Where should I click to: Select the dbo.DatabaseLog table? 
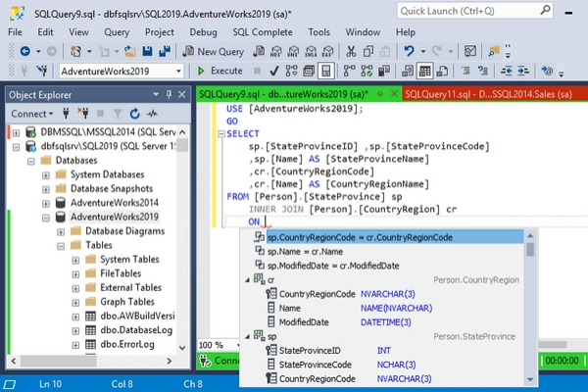[134, 330]
